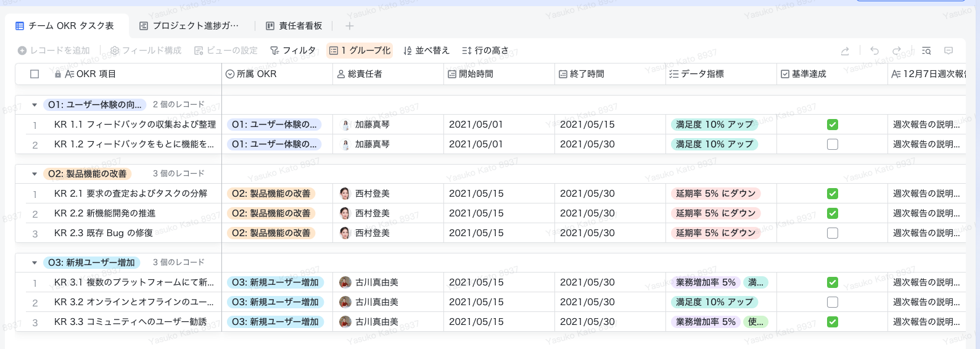Screen dimensions: 980x349
Task: Toggle the select-all checkbox in header
Action: click(35, 74)
